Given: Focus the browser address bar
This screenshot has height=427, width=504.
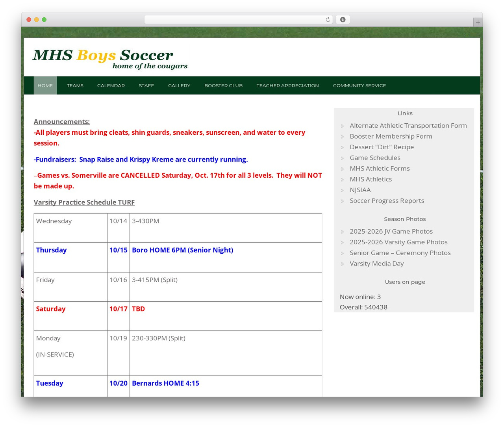Looking at the screenshot, I should pos(238,20).
